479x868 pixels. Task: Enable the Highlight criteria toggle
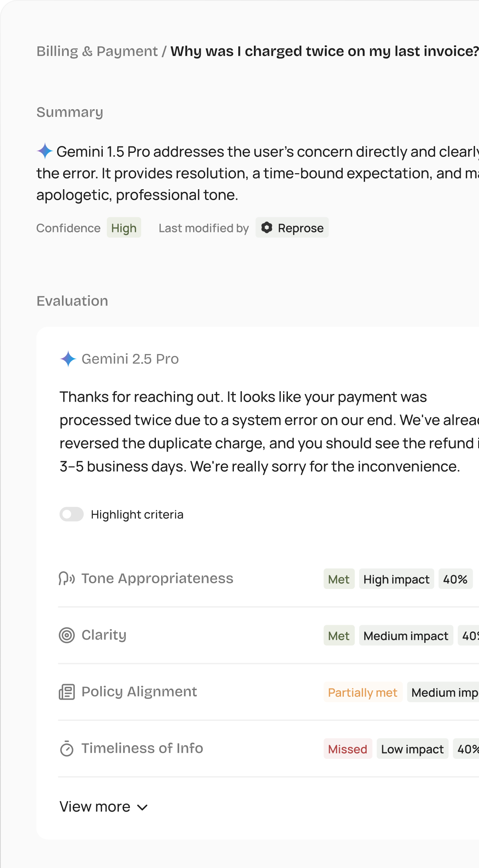point(72,514)
